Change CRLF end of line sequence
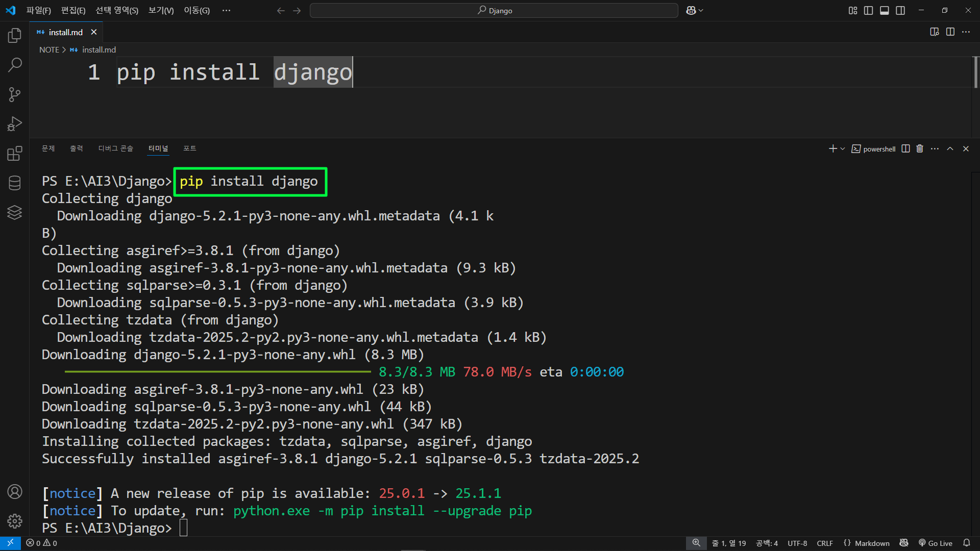 point(825,543)
